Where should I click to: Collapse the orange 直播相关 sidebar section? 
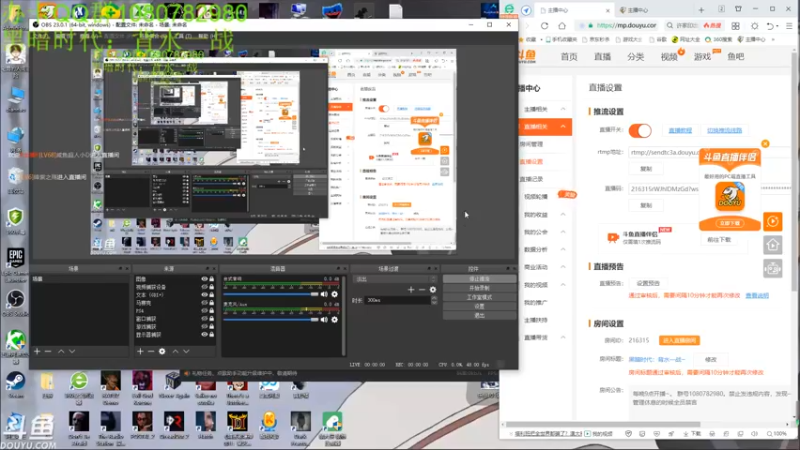tap(563, 127)
